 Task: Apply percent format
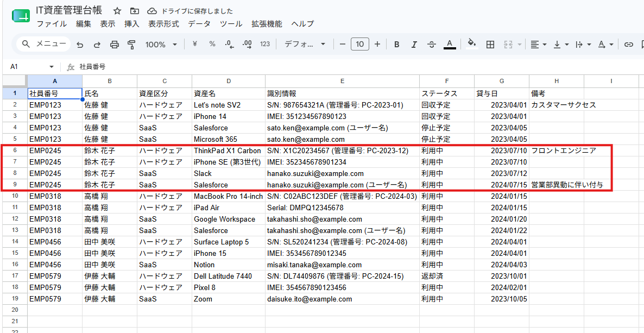(212, 44)
